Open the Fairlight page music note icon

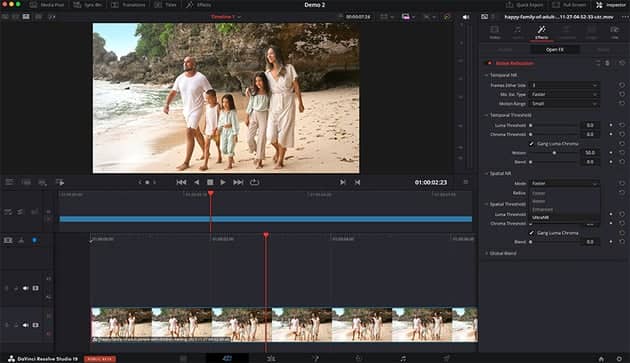click(403, 358)
